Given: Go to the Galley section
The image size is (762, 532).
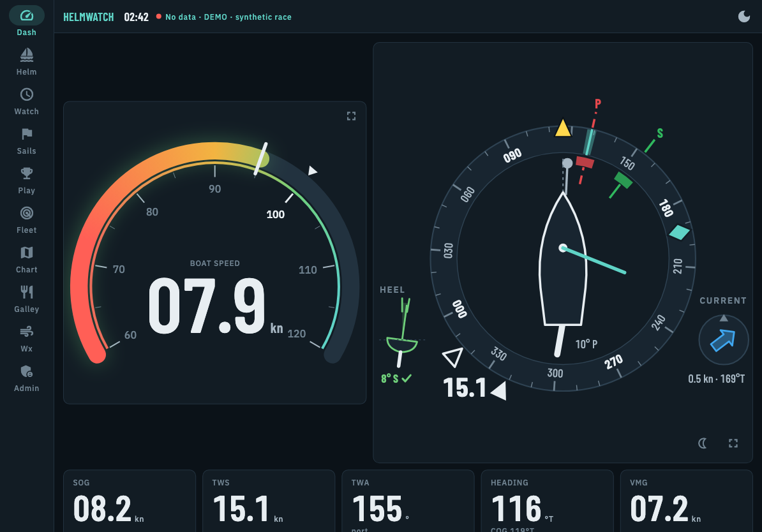Looking at the screenshot, I should pos(26,299).
